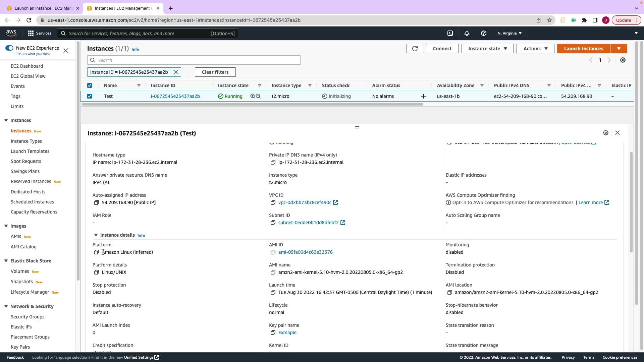Toggle the select-all instances checkbox
The width and height of the screenshot is (644, 362).
[90, 85]
